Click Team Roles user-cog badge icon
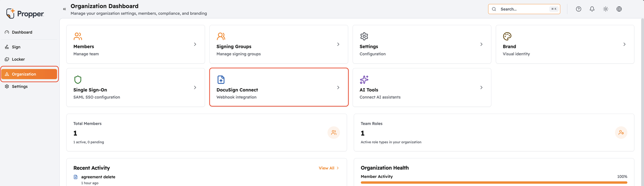The width and height of the screenshot is (644, 186). click(621, 132)
